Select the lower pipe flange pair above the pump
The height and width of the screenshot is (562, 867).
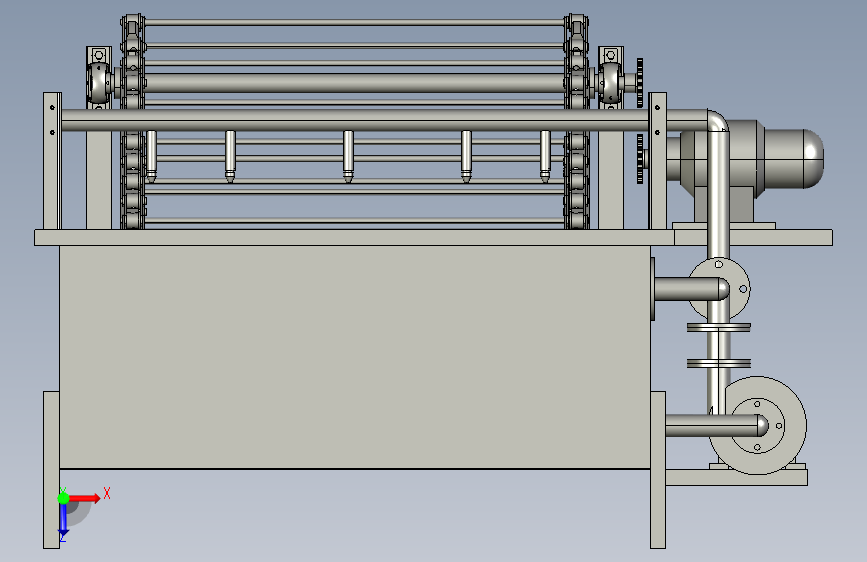[x=719, y=363]
